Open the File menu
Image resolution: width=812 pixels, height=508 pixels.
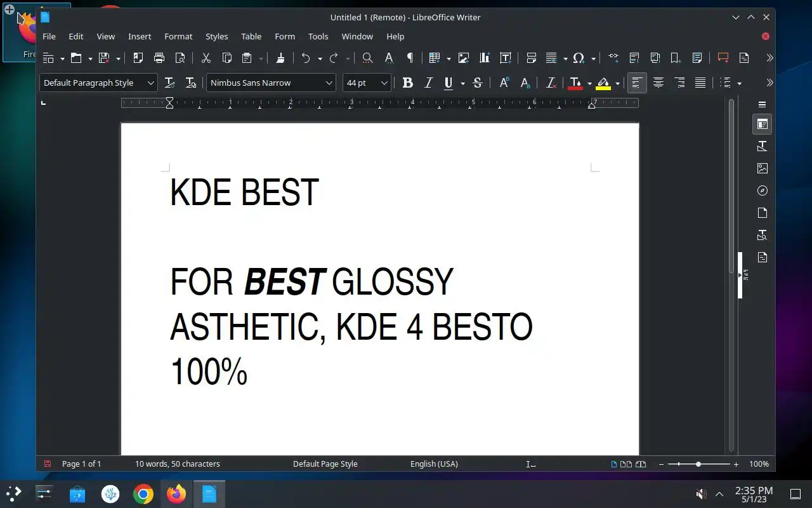click(x=49, y=36)
